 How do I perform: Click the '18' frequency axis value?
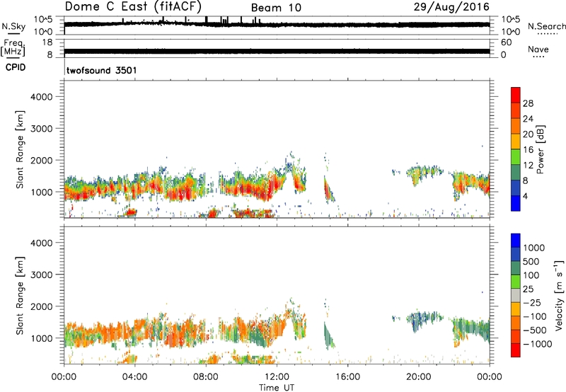click(x=47, y=42)
